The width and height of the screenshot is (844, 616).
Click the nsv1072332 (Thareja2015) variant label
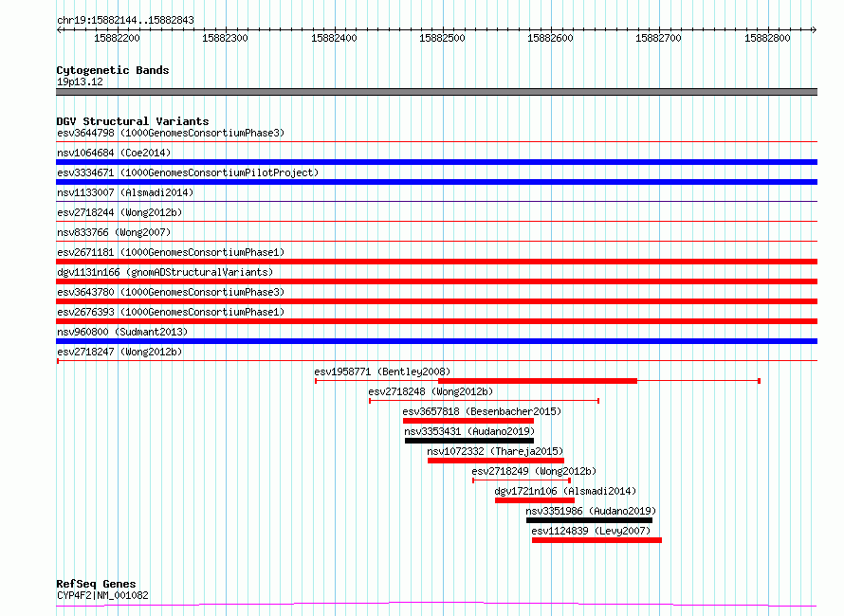coord(495,451)
